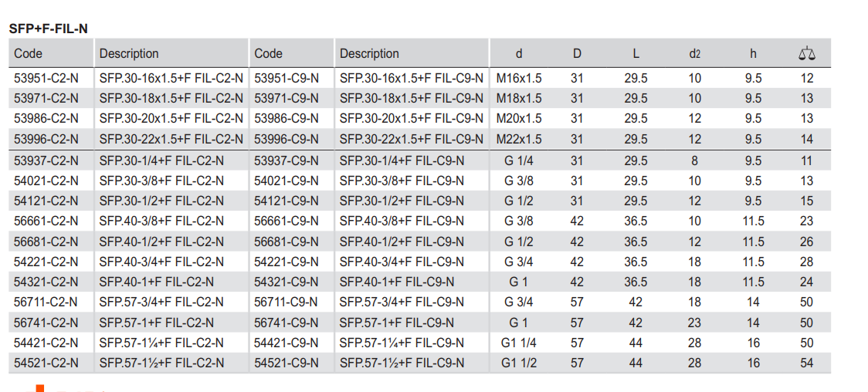The width and height of the screenshot is (868, 392).
Task: Click the weight scale icon in header
Action: click(x=807, y=54)
